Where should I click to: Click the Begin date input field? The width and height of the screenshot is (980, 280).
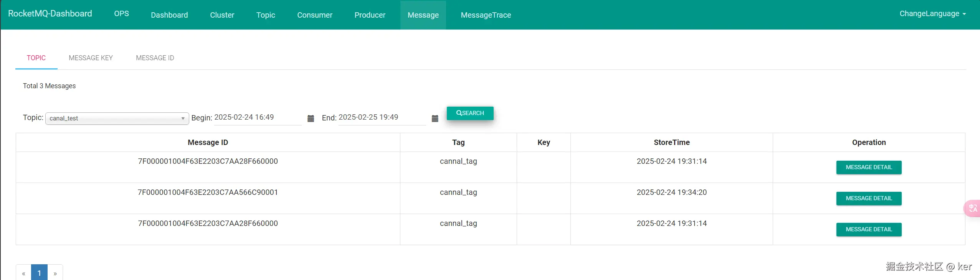tap(257, 117)
